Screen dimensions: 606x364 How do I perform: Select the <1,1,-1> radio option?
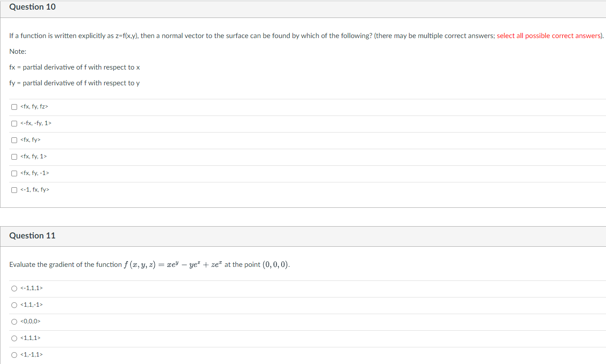click(x=14, y=304)
